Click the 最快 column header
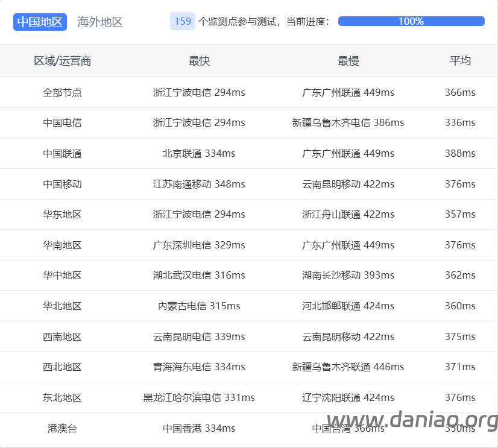This screenshot has width=498, height=448. click(199, 61)
